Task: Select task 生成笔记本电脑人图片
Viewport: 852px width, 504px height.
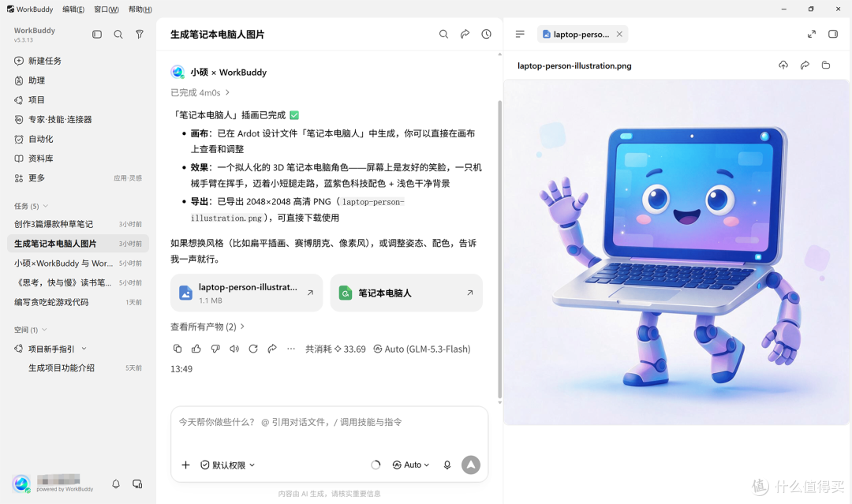Action: pyautogui.click(x=77, y=244)
